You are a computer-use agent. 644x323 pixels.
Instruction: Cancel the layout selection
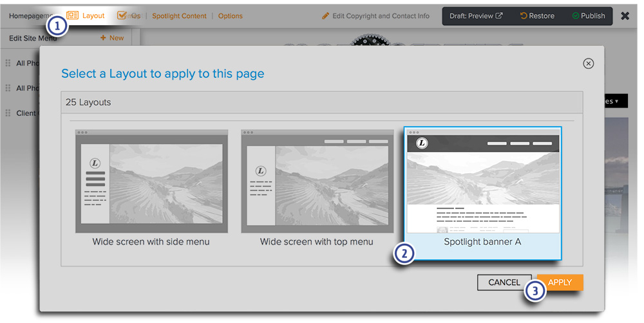(x=504, y=282)
